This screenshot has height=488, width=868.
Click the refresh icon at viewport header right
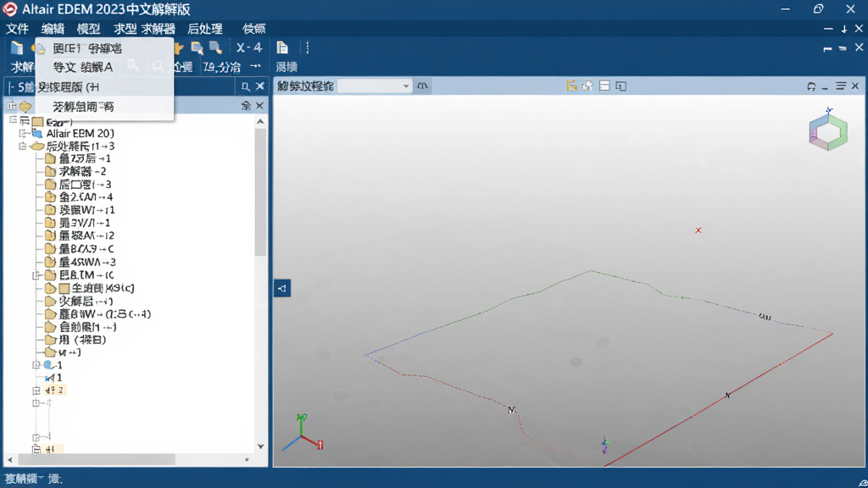tap(811, 86)
